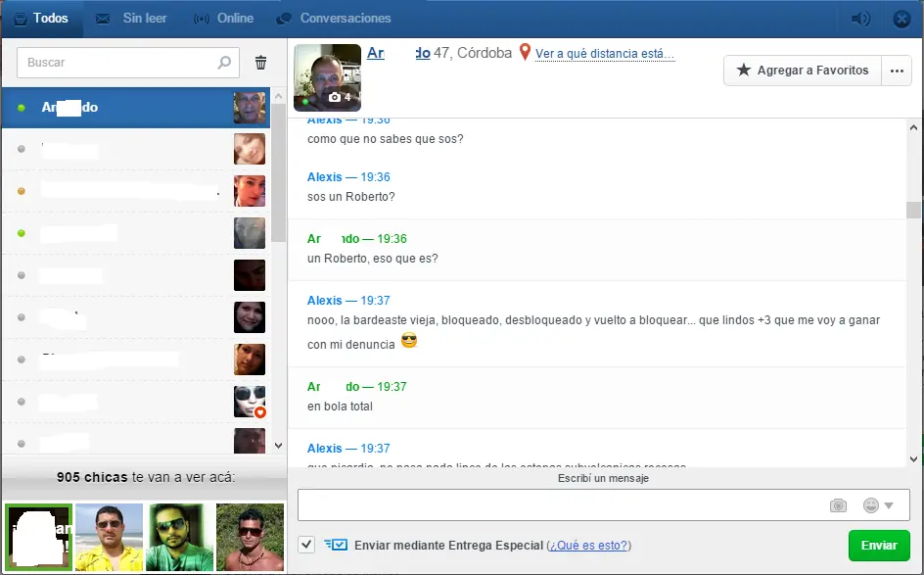Open 'Ver a qué distancia está...' link

point(605,54)
